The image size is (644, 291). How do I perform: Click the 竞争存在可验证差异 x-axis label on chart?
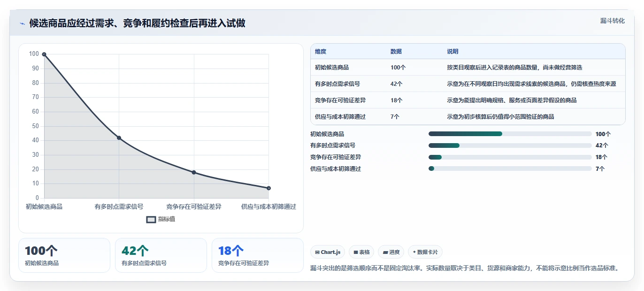[194, 207]
